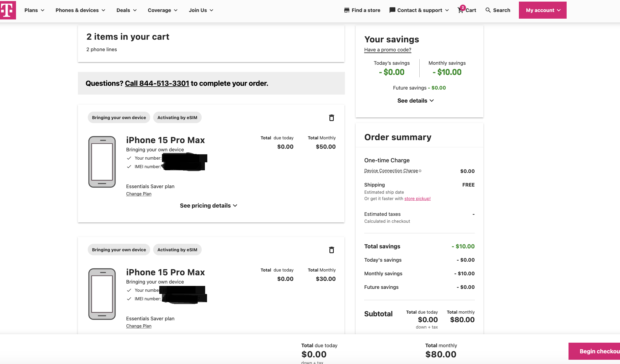Open the My account dropdown
This screenshot has width=620, height=364.
[x=543, y=10]
